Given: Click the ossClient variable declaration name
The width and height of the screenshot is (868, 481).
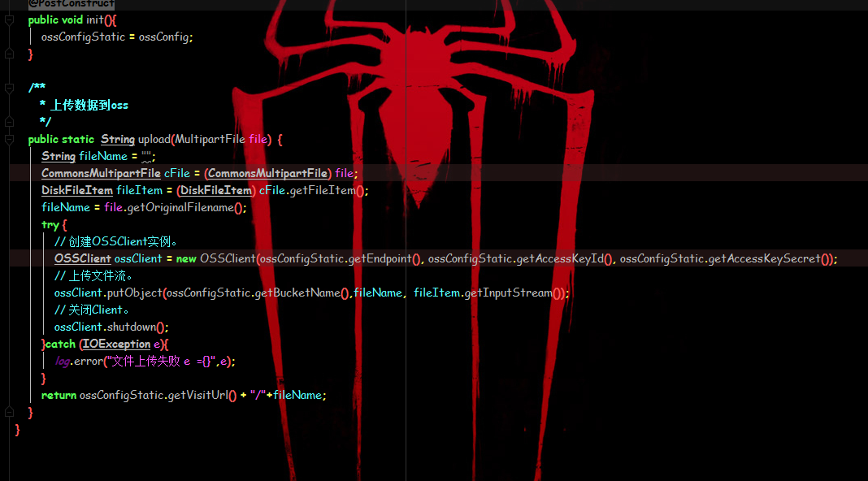Looking at the screenshot, I should (x=138, y=259).
